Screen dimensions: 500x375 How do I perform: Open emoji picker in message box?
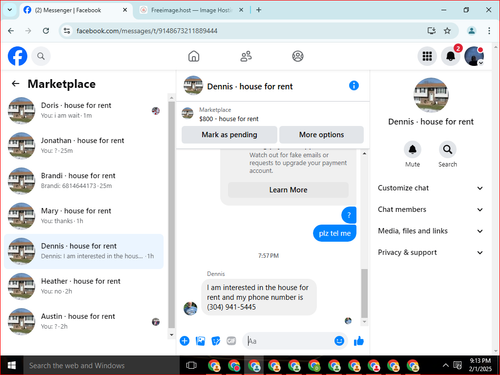point(339,341)
